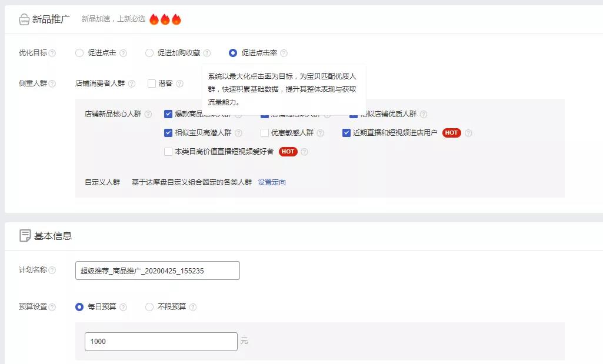Select the 促进点击 optimization goal
The image size is (603, 364).
pyautogui.click(x=79, y=53)
